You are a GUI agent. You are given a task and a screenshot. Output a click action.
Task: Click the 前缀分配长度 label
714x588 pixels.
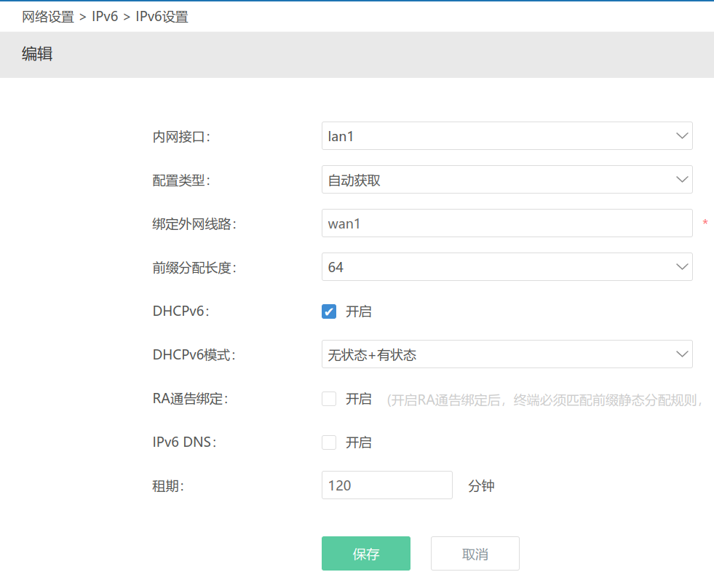194,268
